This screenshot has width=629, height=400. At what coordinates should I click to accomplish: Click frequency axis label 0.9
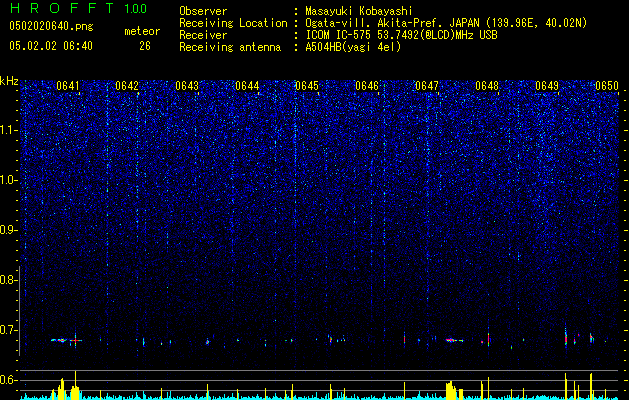[7, 230]
